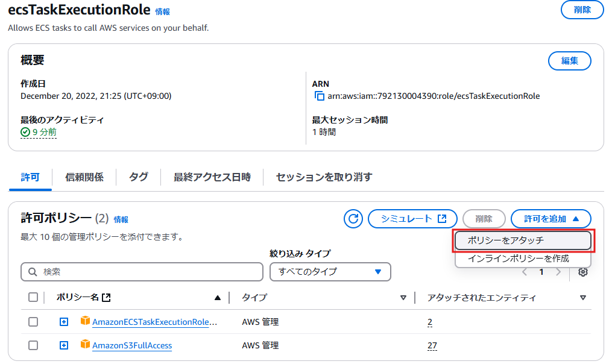Open the 最終アクセス日時 tab

[212, 178]
